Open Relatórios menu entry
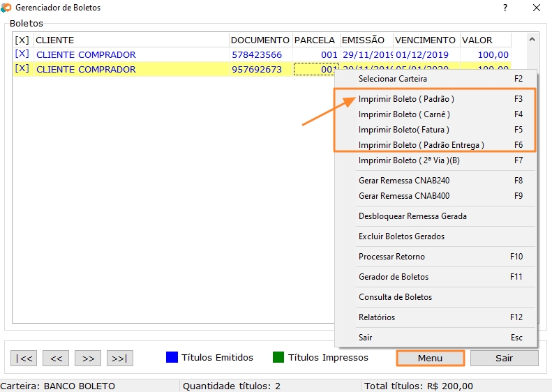Image resolution: width=552 pixels, height=392 pixels. pos(377,317)
